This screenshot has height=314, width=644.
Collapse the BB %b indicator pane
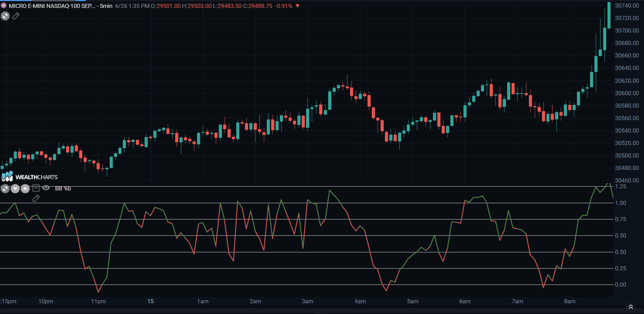pyautogui.click(x=36, y=188)
